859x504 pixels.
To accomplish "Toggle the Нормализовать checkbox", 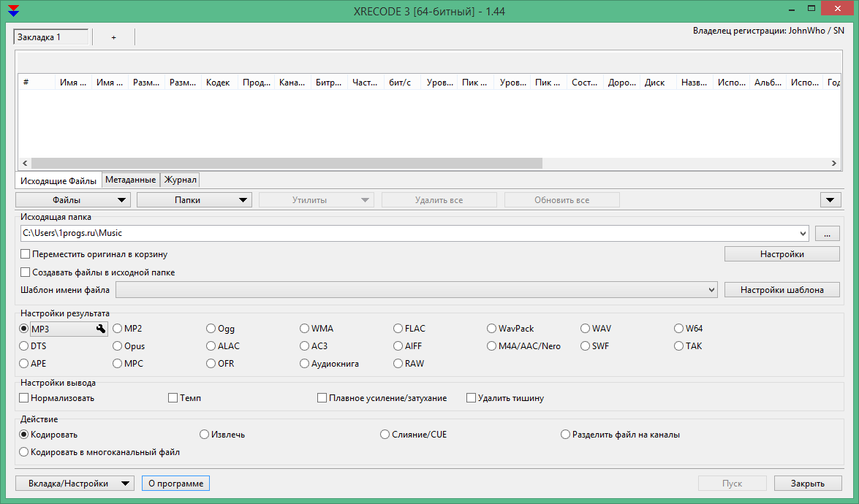I will [24, 398].
